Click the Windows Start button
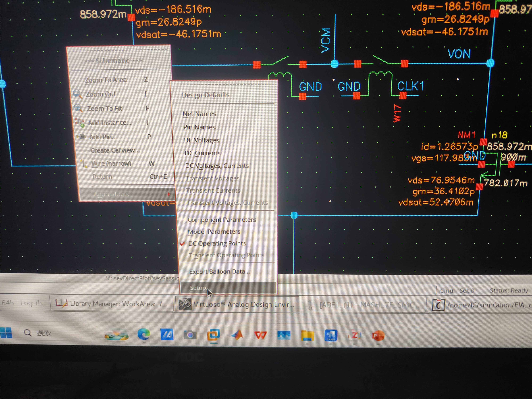Image resolution: width=532 pixels, height=399 pixels. pos(6,333)
